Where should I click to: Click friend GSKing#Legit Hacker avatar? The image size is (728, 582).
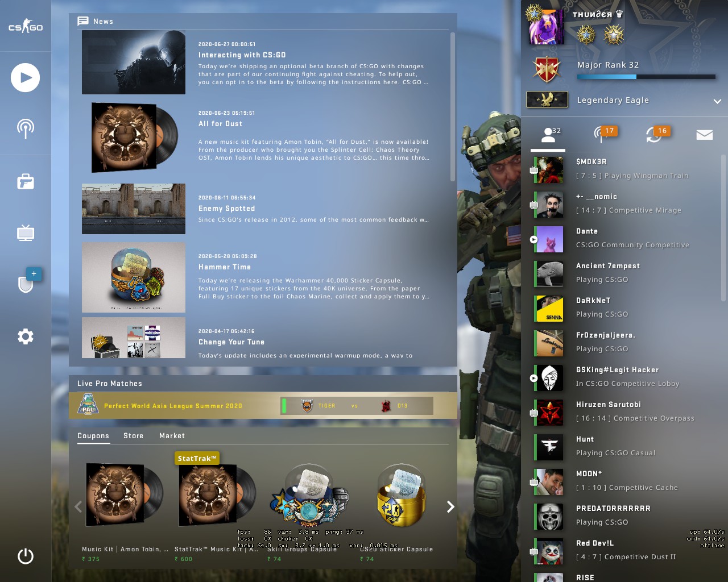point(549,377)
